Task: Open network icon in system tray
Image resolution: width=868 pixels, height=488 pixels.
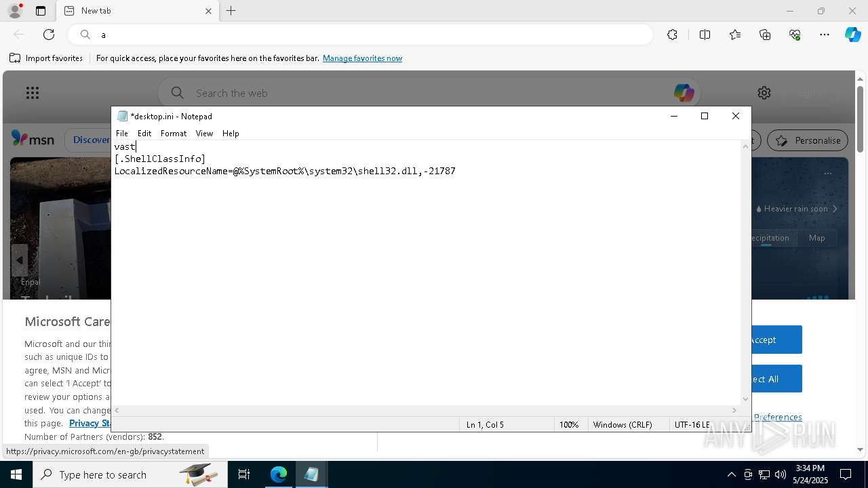Action: 764,474
